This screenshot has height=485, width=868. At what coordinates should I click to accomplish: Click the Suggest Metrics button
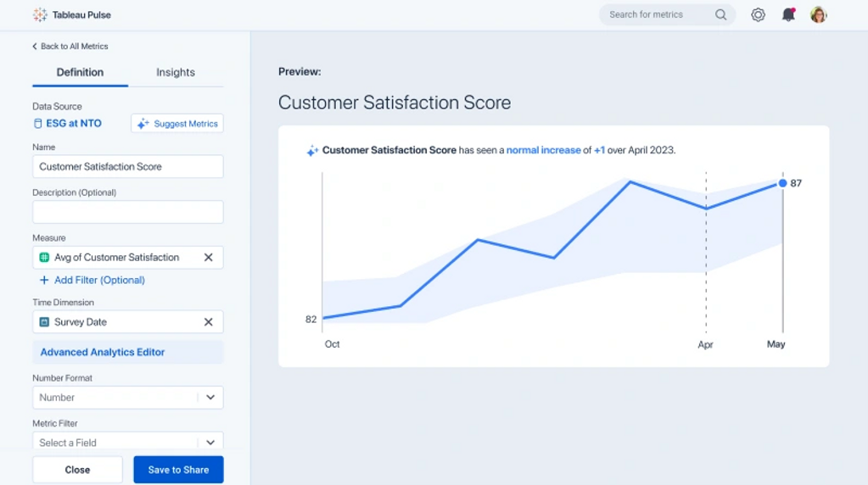(x=177, y=124)
